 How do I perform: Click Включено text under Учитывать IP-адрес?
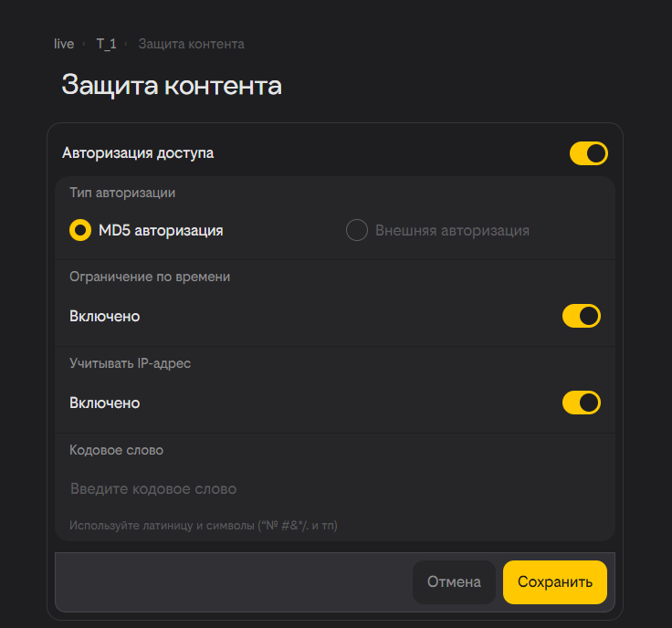click(x=104, y=403)
